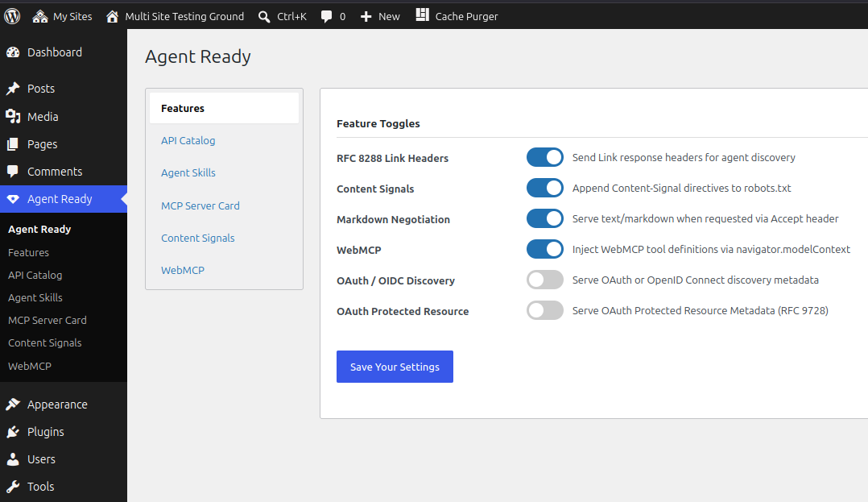Open Plugins via the plug icon
Screen dimensions: 868x502
point(13,432)
